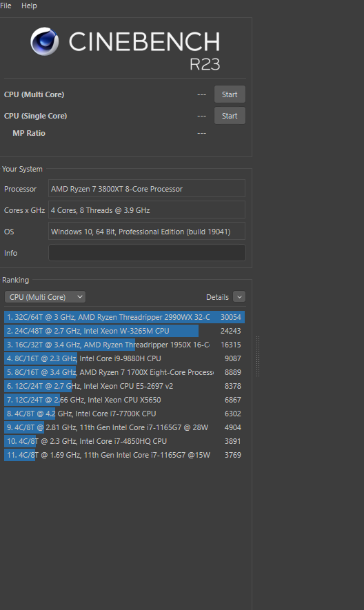The width and height of the screenshot is (364, 610).
Task: Select ranking row 11 i7-1165G7 @15W
Action: point(125,455)
